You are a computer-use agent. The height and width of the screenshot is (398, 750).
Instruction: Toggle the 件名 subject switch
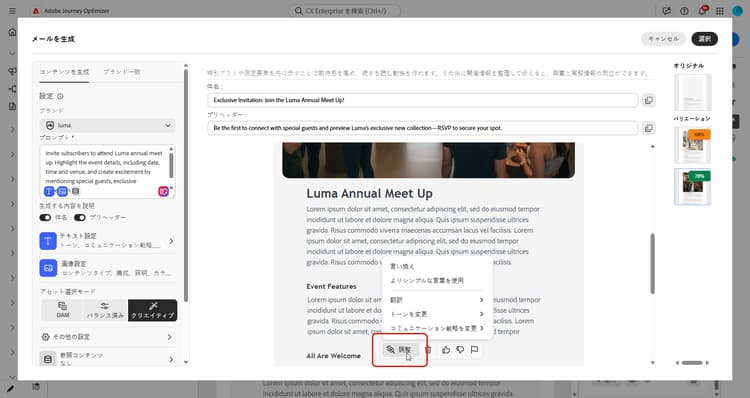click(x=45, y=218)
